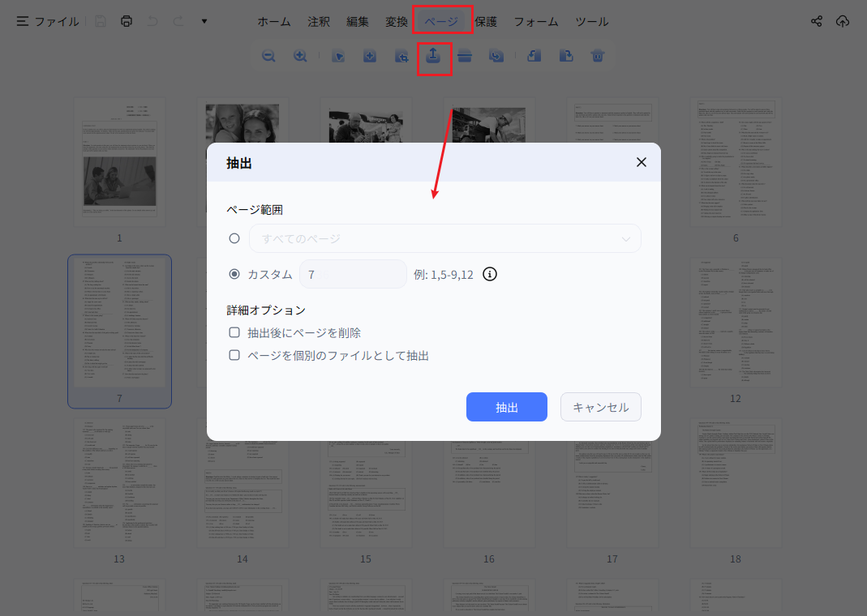Select page 1 thumbnail

119,163
